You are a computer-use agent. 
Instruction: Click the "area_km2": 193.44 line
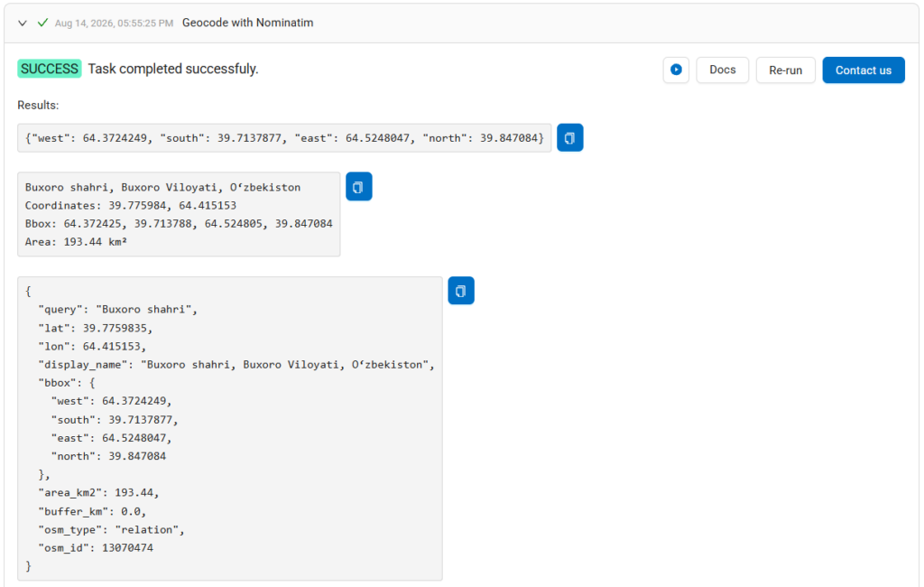coord(98,492)
